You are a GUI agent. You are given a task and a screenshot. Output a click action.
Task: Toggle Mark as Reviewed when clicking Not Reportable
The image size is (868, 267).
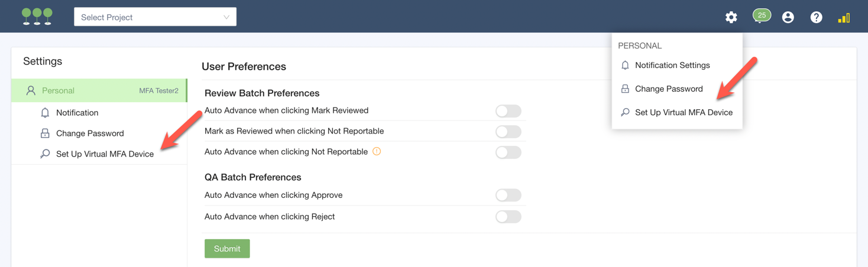click(x=508, y=132)
